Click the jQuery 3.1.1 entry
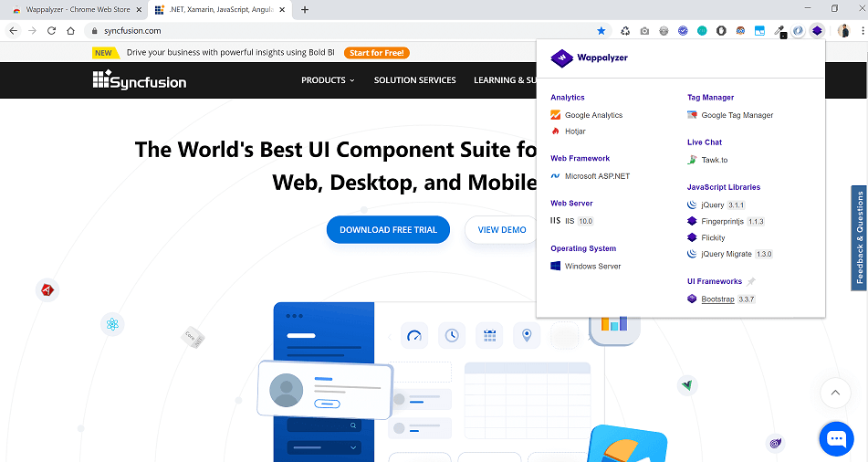Image resolution: width=868 pixels, height=462 pixels. coord(716,205)
